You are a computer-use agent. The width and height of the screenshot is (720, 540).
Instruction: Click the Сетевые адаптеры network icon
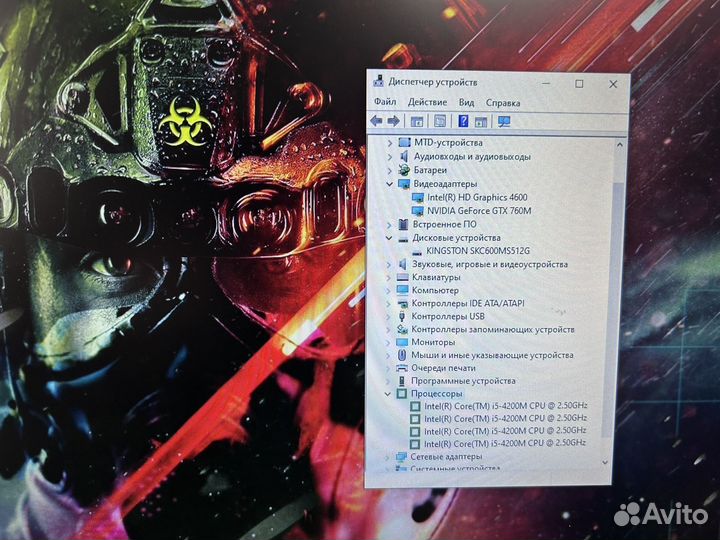pyautogui.click(x=401, y=456)
